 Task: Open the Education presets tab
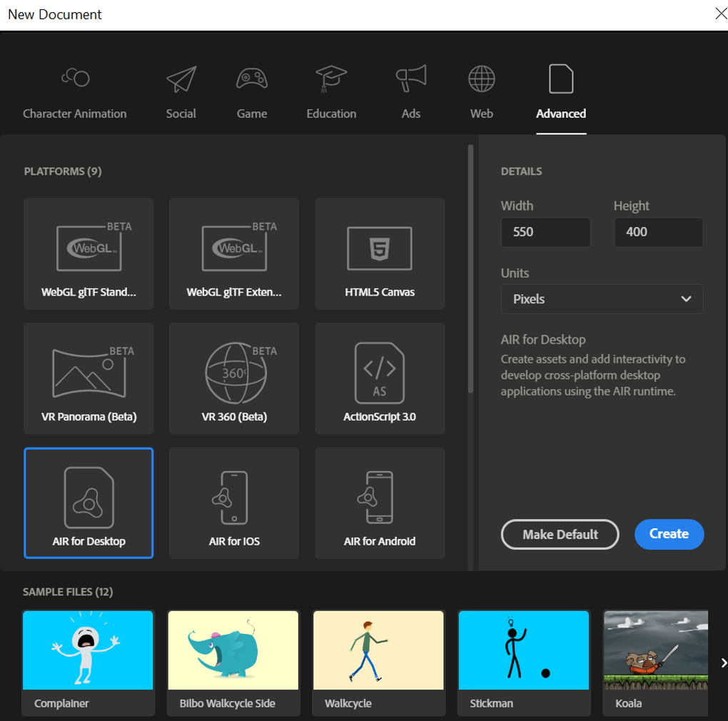tap(331, 91)
